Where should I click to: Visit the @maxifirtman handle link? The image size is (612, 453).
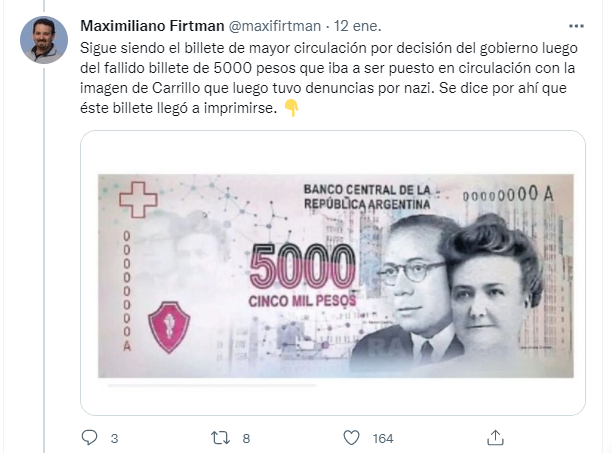[274, 26]
